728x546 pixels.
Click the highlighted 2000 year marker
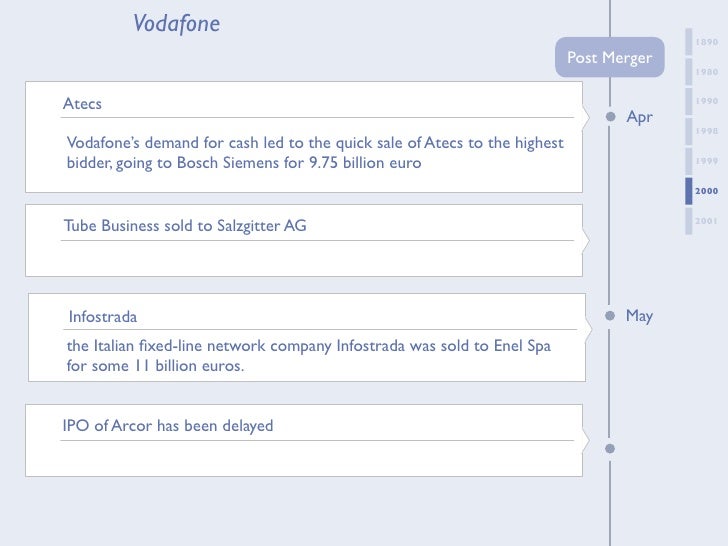(x=707, y=190)
